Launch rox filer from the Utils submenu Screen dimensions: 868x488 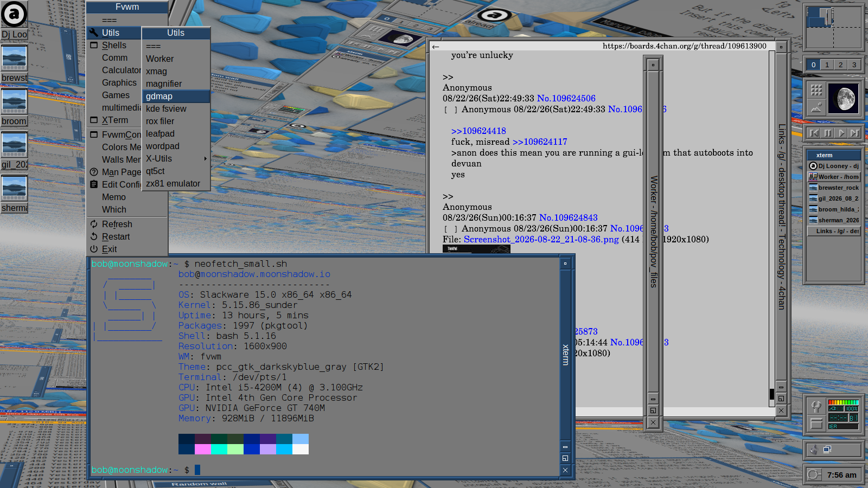(x=176, y=121)
